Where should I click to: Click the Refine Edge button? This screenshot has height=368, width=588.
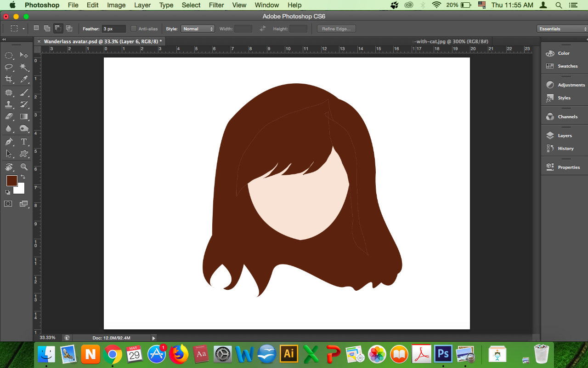336,29
